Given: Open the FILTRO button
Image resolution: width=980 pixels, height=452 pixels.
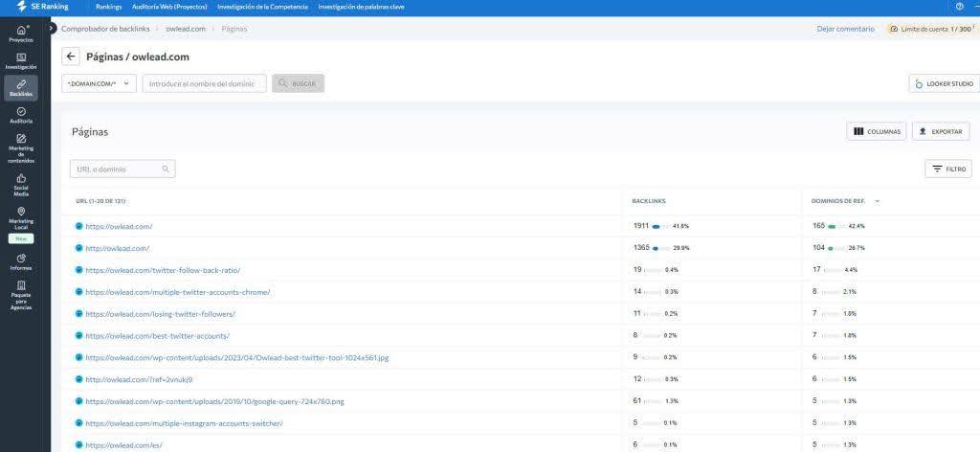Looking at the screenshot, I should (948, 169).
